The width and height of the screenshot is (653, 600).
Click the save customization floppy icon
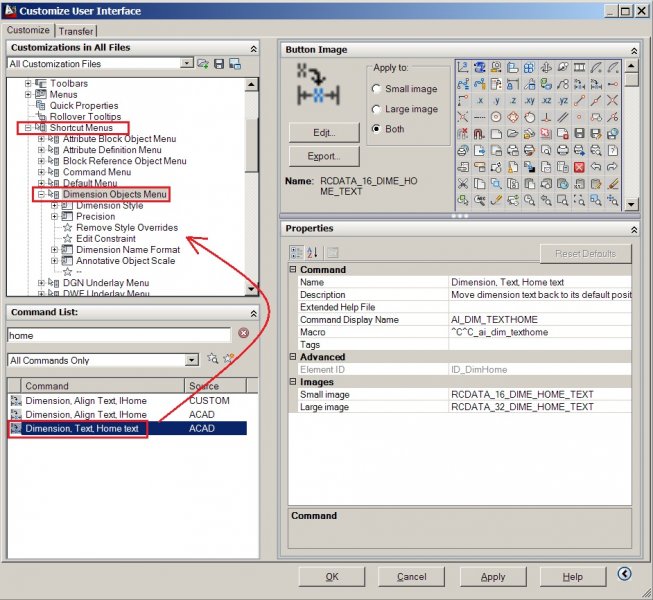click(219, 64)
